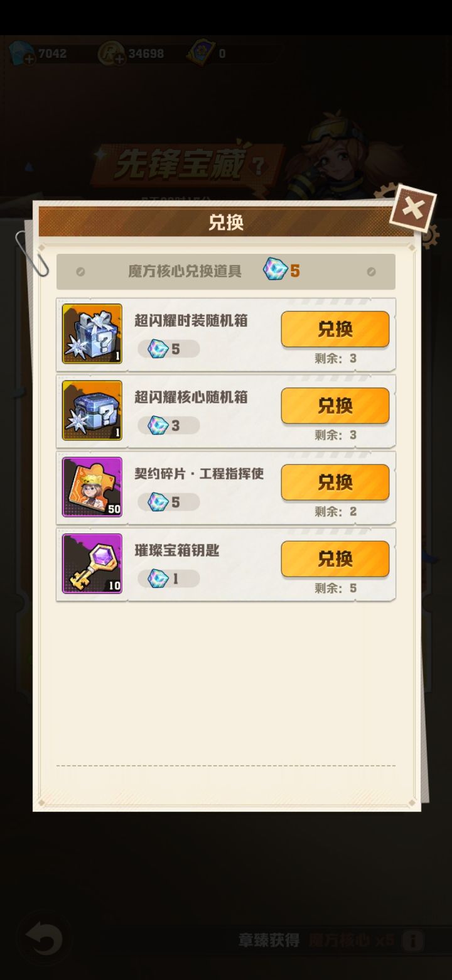
Task: Tap the 璀璨宝箱钥匙 golden key icon
Action: 92,563
